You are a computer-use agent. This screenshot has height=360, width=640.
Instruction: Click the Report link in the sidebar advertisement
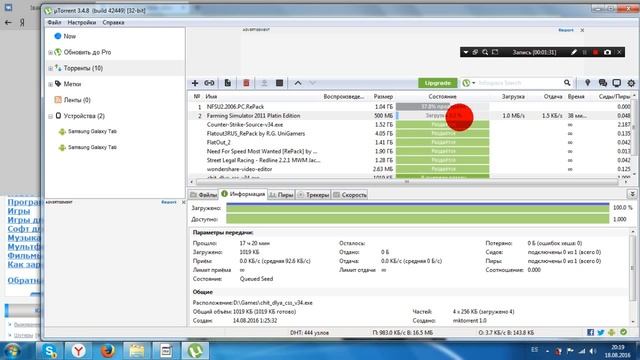coord(169,202)
